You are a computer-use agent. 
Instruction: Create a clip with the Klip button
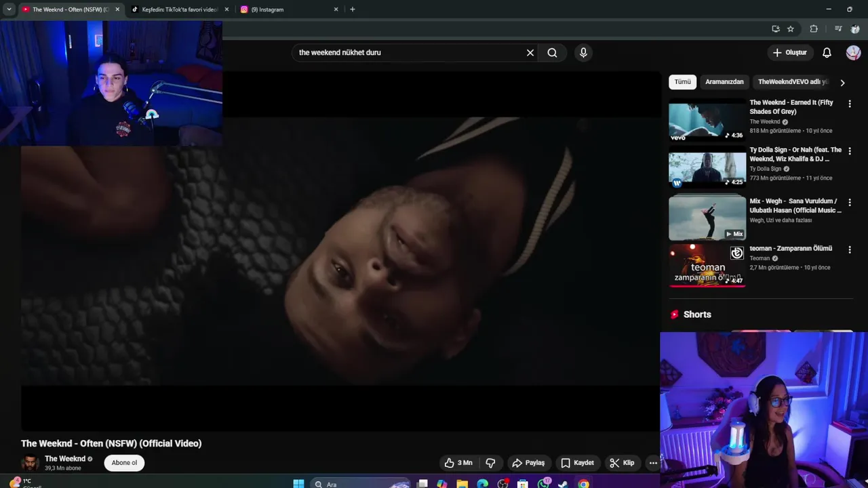click(622, 463)
